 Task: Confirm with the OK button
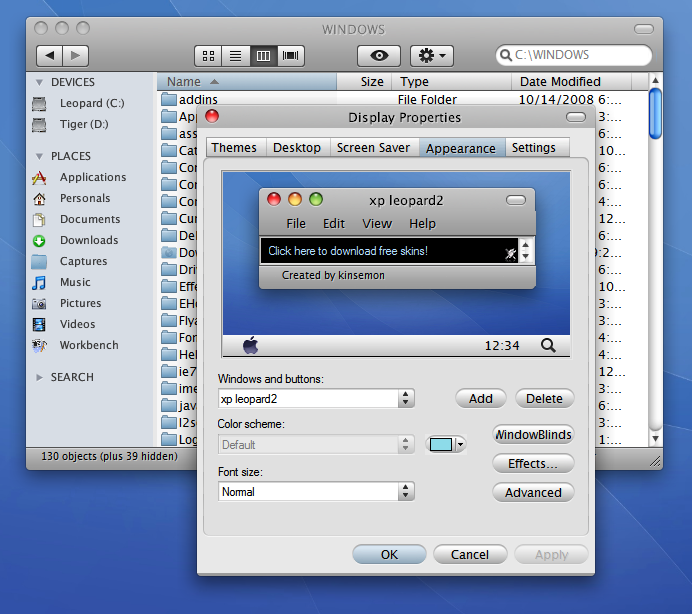click(389, 554)
